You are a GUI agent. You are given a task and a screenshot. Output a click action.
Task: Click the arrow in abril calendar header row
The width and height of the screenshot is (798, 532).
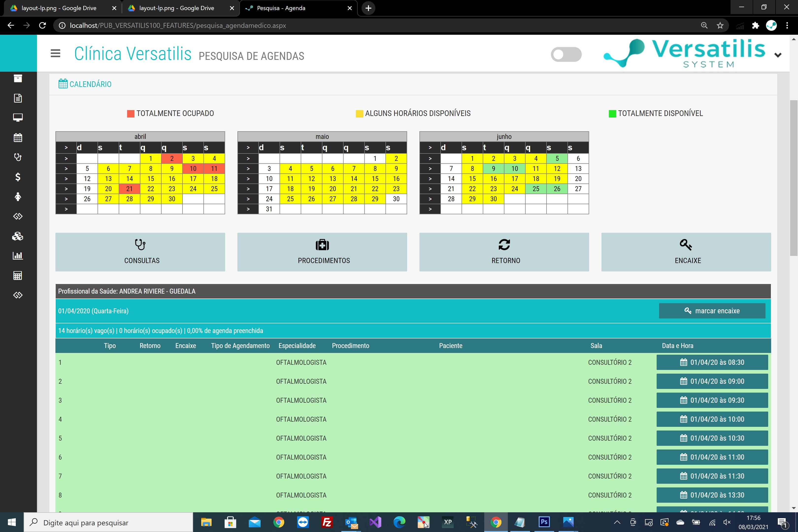pyautogui.click(x=66, y=148)
